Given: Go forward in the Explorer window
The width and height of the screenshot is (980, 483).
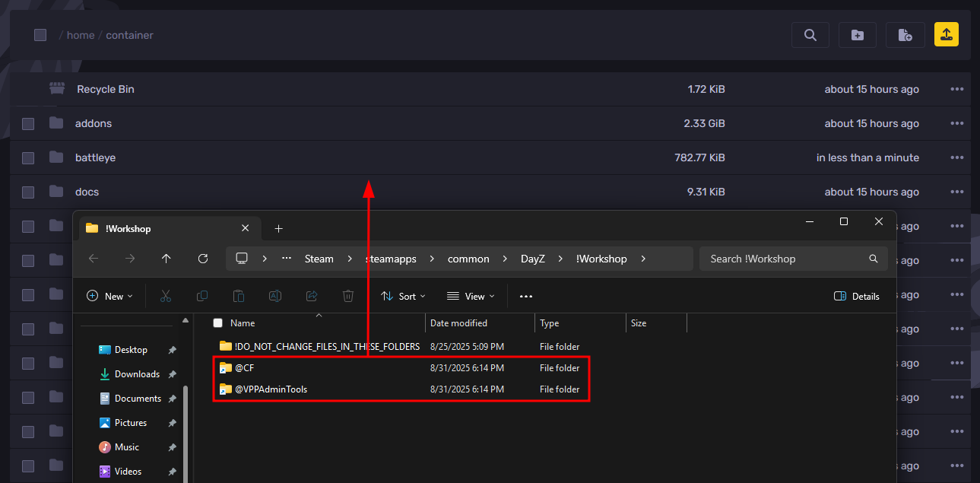Looking at the screenshot, I should pos(130,259).
